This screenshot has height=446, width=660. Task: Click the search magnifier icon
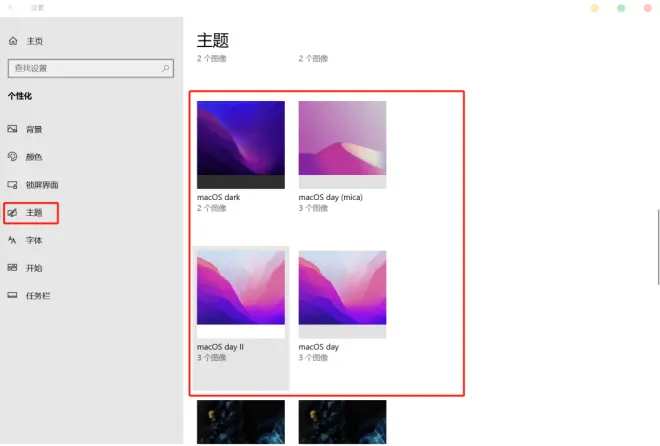coord(165,68)
